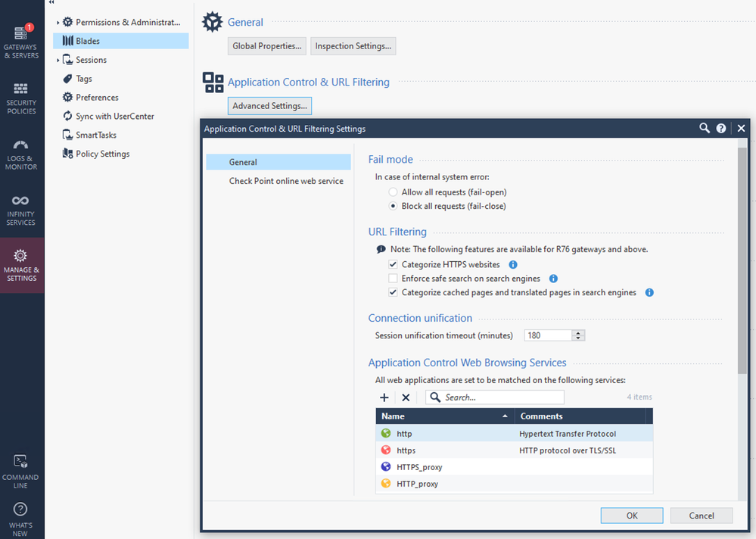Open Infinity Services view icon
The image size is (756, 539).
pyautogui.click(x=20, y=201)
